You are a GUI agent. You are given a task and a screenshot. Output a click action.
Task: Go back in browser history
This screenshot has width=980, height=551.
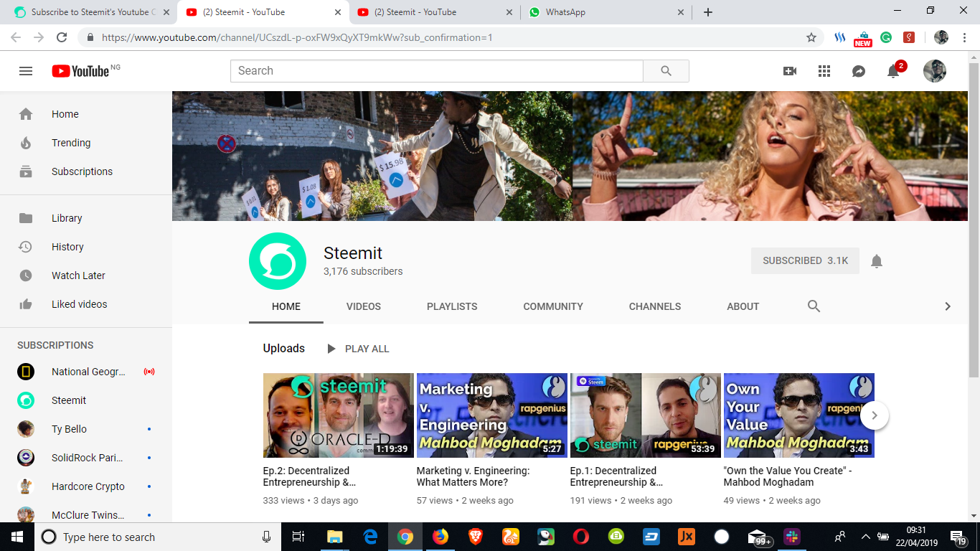tap(16, 37)
